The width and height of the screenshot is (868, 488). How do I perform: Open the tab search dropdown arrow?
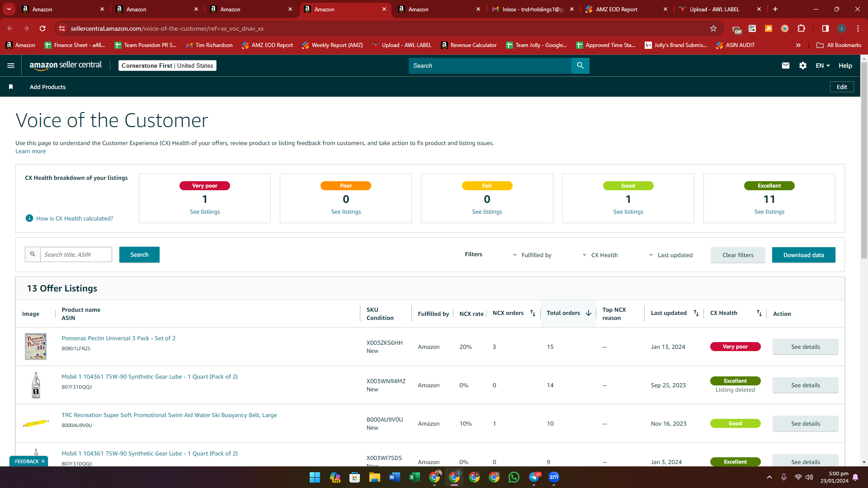pyautogui.click(x=9, y=9)
